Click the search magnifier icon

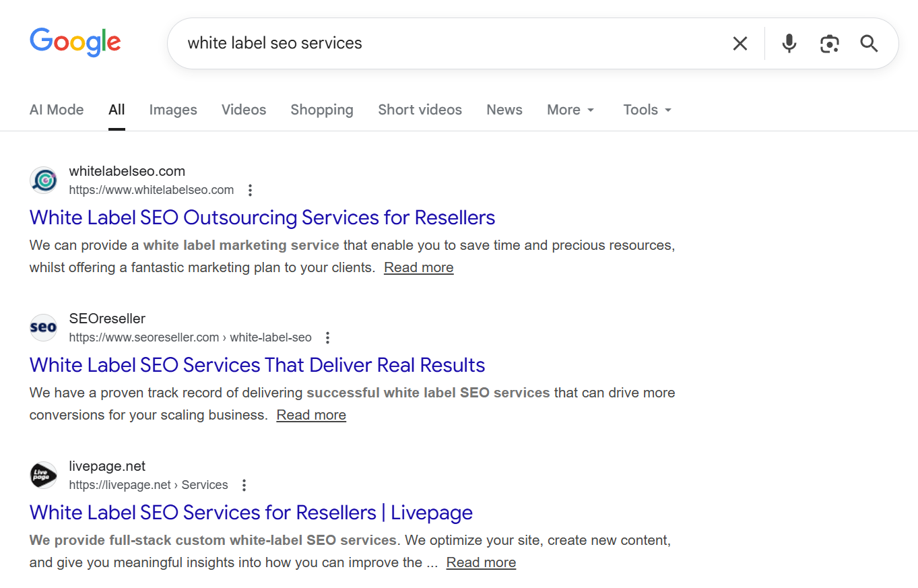click(869, 42)
